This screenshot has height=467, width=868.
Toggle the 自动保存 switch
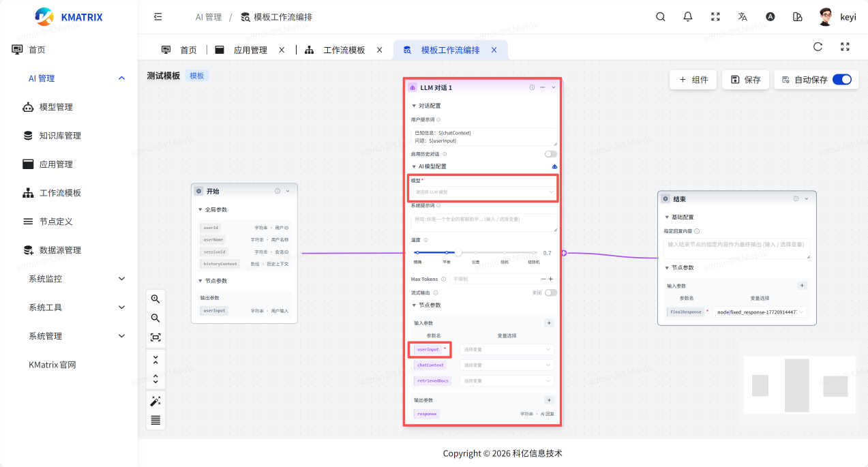pyautogui.click(x=842, y=80)
